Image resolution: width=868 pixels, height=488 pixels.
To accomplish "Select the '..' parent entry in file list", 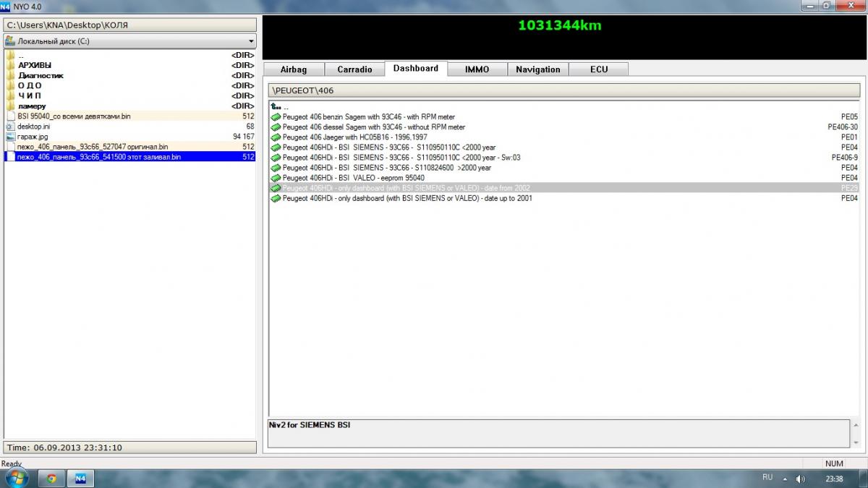I will (130, 55).
